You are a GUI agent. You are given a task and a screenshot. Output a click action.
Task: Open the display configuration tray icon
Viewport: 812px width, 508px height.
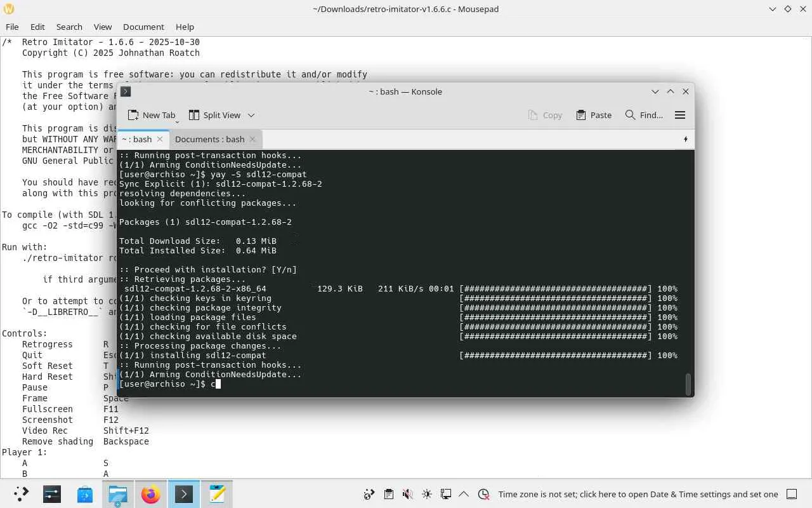(446, 494)
